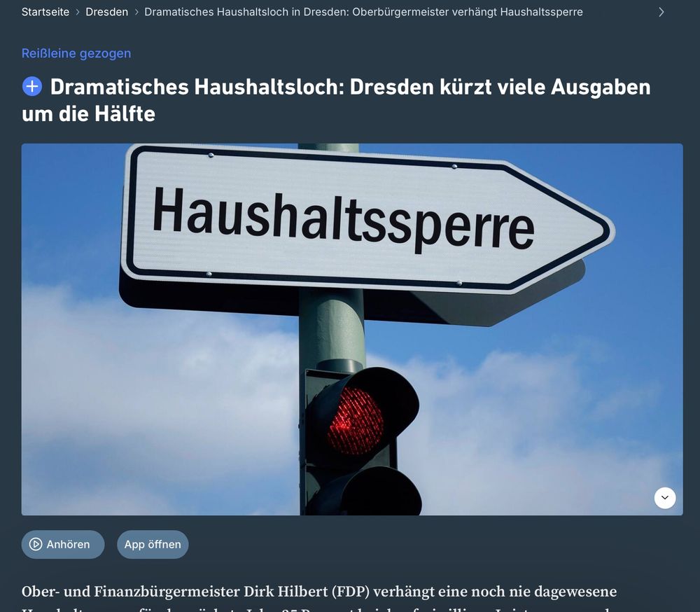
Task: Expand image caption with round chevron button
Action: (665, 498)
